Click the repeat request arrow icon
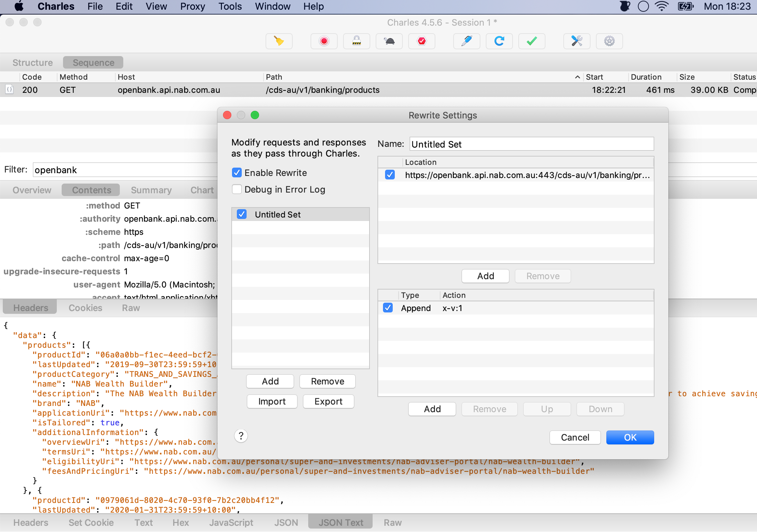Viewport: 757px width, 532px height. [499, 41]
